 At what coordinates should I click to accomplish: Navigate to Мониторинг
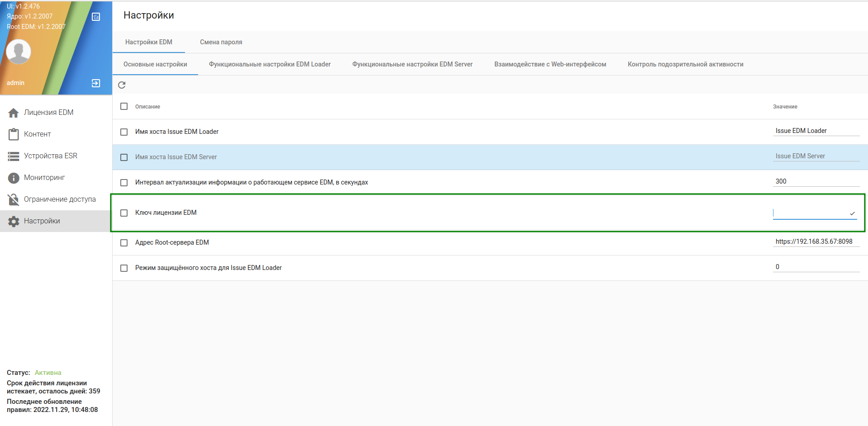56,178
